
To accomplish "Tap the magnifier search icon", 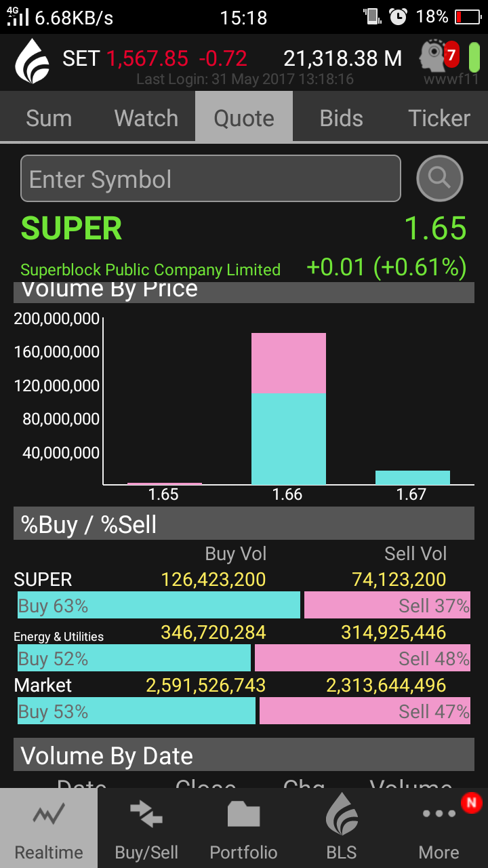I will point(440,178).
